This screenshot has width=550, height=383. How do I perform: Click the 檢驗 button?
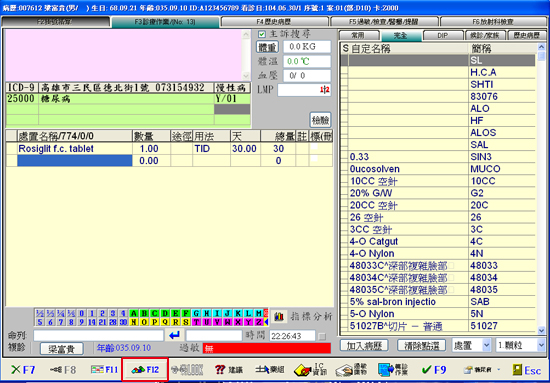tap(320, 120)
